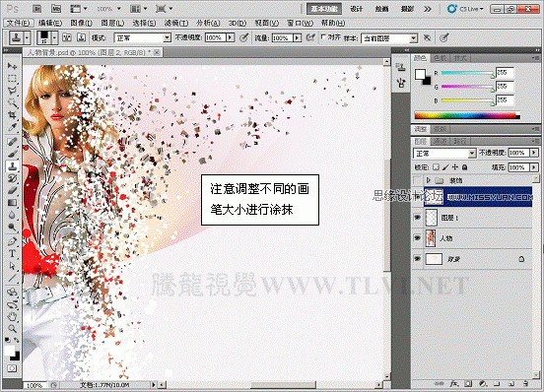Select the Dodge tool
Image resolution: width=544 pixels, height=392 pixels.
12,228
